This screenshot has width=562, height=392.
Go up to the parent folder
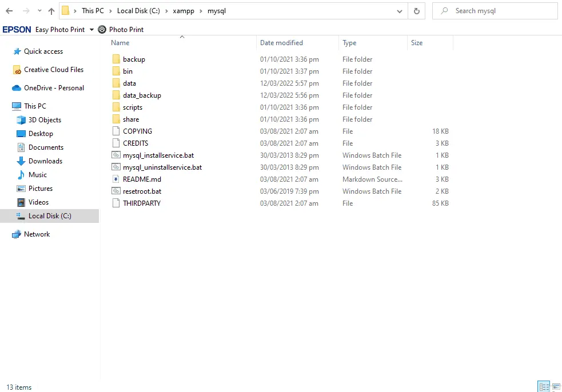click(x=51, y=10)
